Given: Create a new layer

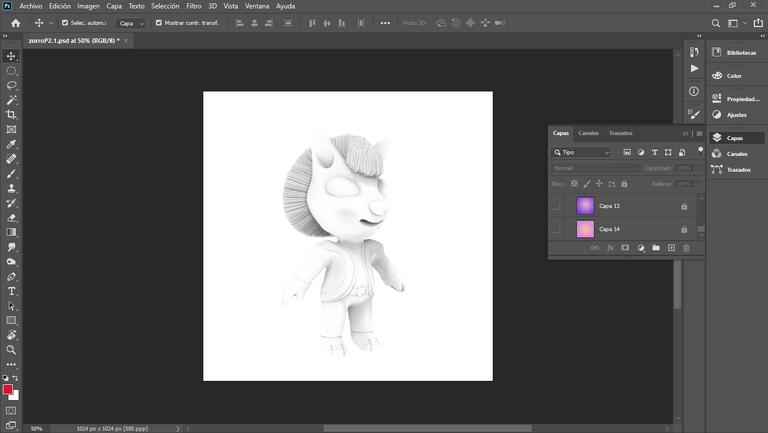Looking at the screenshot, I should click(671, 248).
